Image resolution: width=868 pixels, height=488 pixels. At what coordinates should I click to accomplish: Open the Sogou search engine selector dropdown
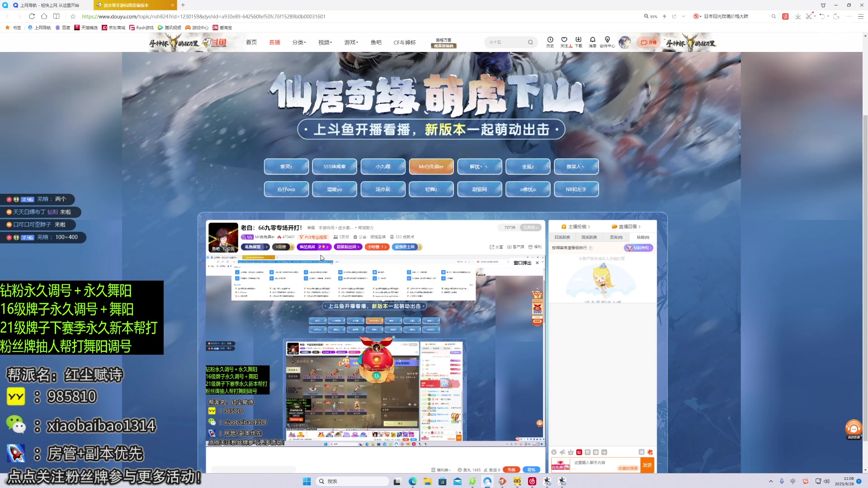(x=697, y=16)
